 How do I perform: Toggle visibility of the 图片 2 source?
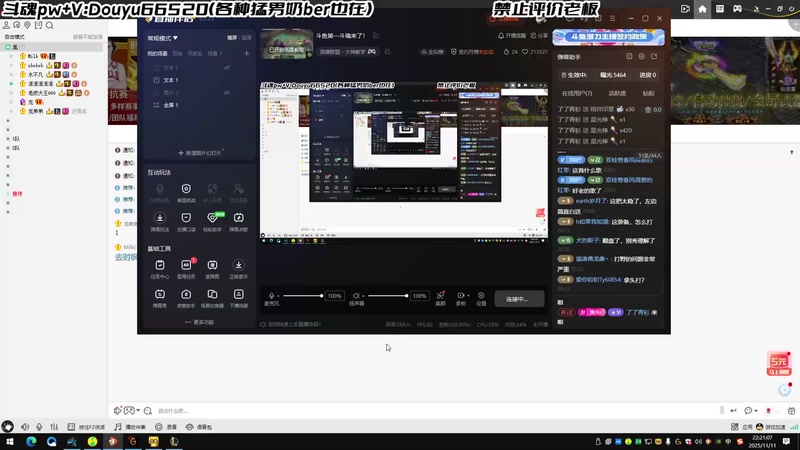227,92
